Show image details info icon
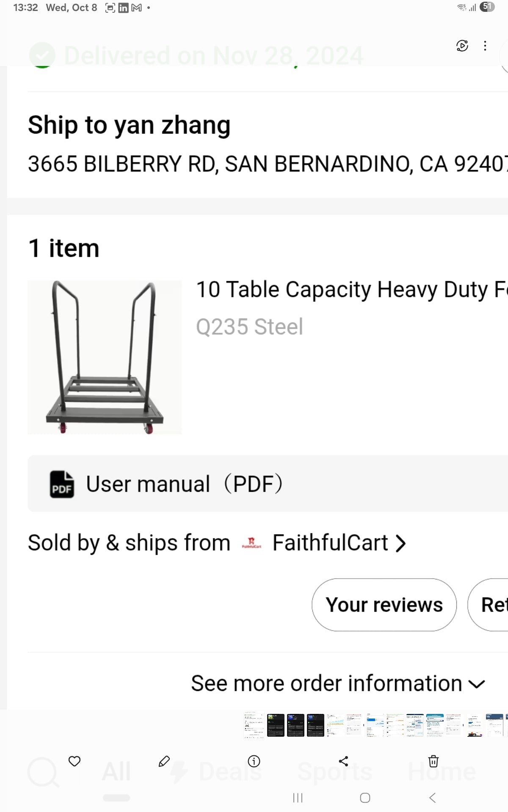The height and width of the screenshot is (812, 508). 254,761
